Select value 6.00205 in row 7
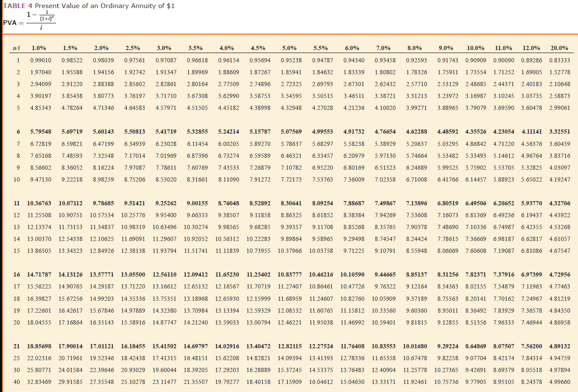Screen dimensions: 578x392 [229, 144]
